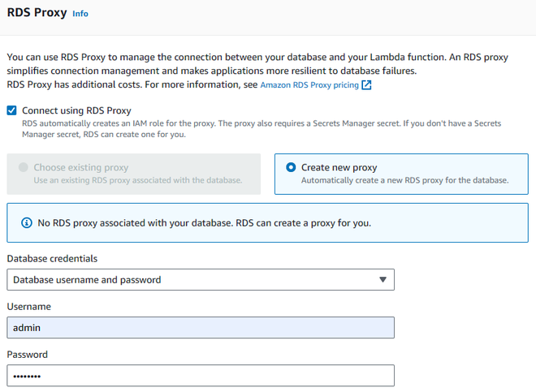Click the Info link beside RDS Proxy heading

(x=80, y=14)
